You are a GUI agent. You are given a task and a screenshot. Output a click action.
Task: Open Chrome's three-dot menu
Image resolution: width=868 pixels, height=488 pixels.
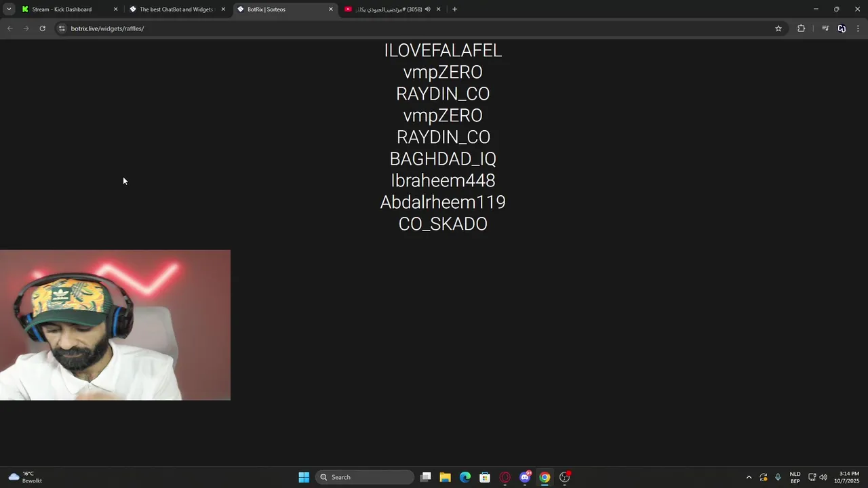tap(858, 28)
